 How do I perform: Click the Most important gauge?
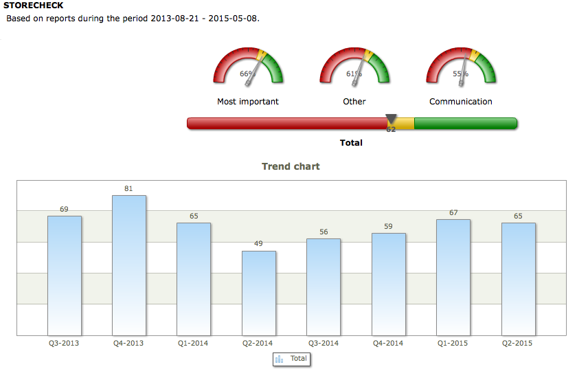coord(248,67)
